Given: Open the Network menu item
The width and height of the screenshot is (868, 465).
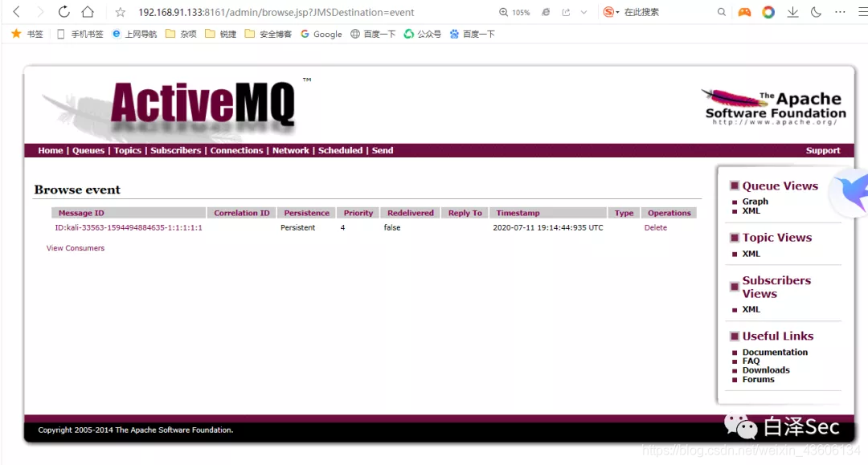Looking at the screenshot, I should pyautogui.click(x=291, y=150).
